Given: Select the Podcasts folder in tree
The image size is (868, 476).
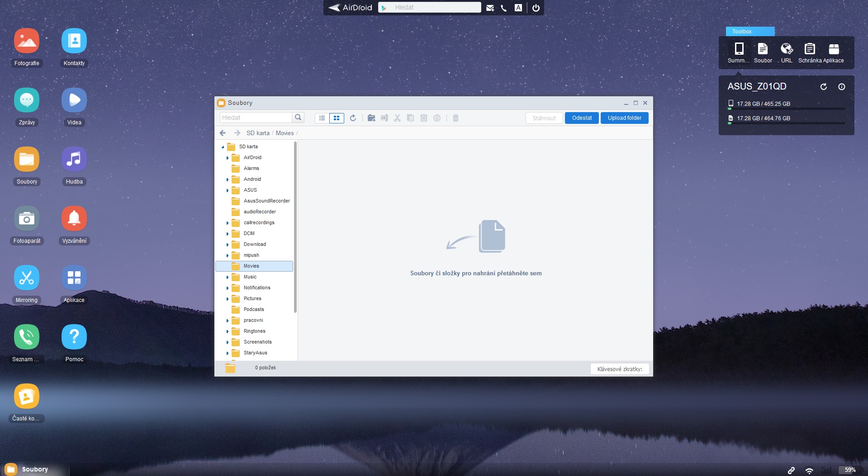Looking at the screenshot, I should (x=254, y=309).
